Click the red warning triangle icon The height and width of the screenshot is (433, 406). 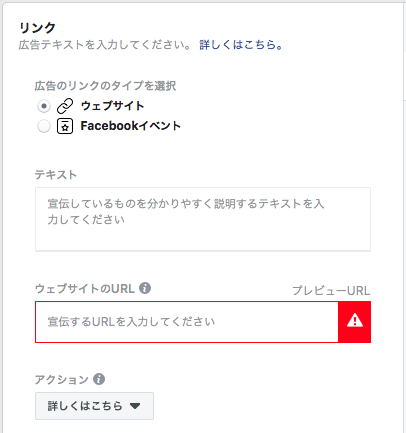pos(355,321)
